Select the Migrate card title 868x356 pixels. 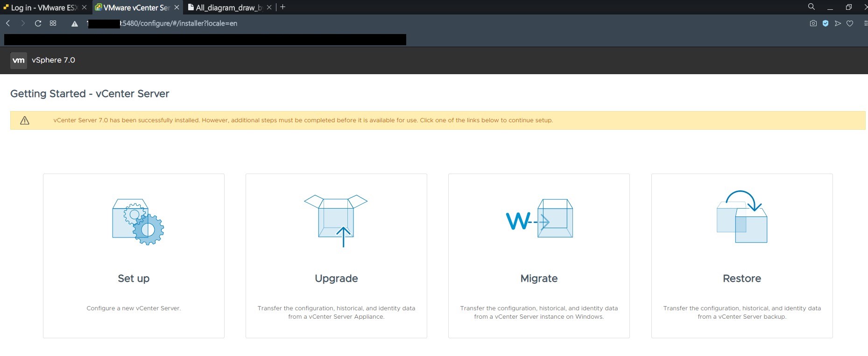click(x=539, y=279)
